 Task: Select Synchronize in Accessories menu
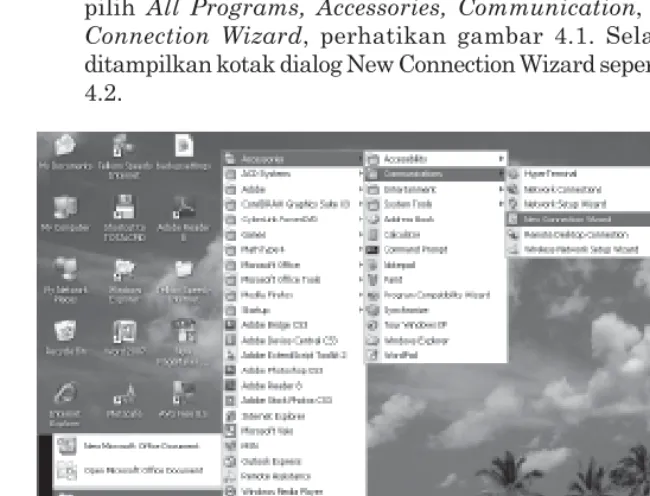coord(435,310)
